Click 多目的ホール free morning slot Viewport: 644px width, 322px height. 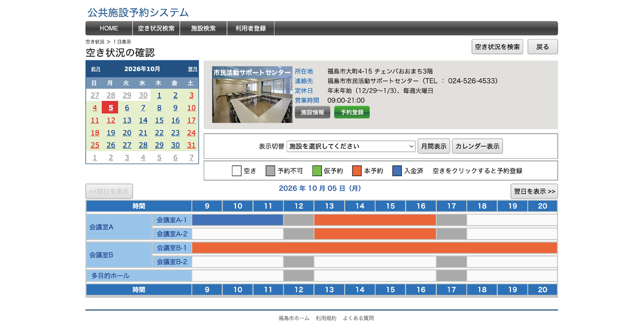click(237, 276)
